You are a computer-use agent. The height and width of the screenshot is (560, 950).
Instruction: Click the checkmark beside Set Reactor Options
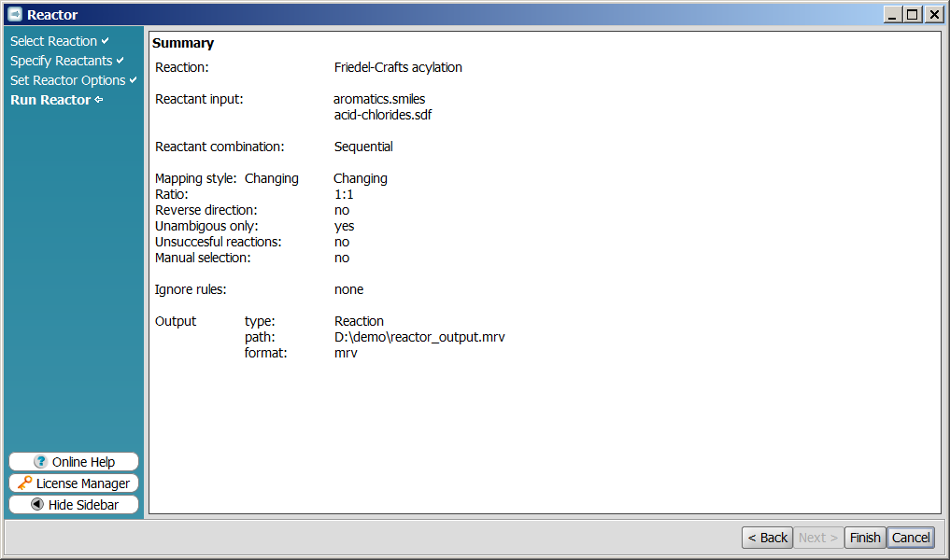[x=134, y=80]
